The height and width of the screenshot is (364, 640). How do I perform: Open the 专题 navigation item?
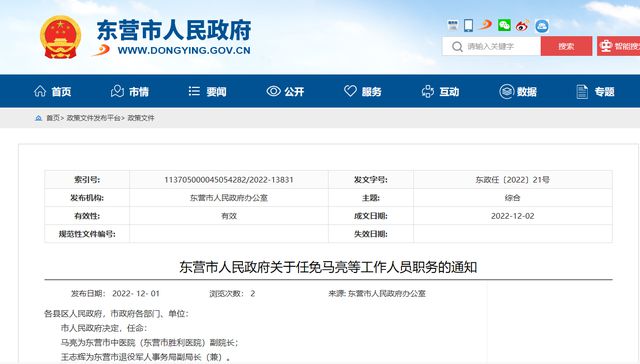point(595,91)
